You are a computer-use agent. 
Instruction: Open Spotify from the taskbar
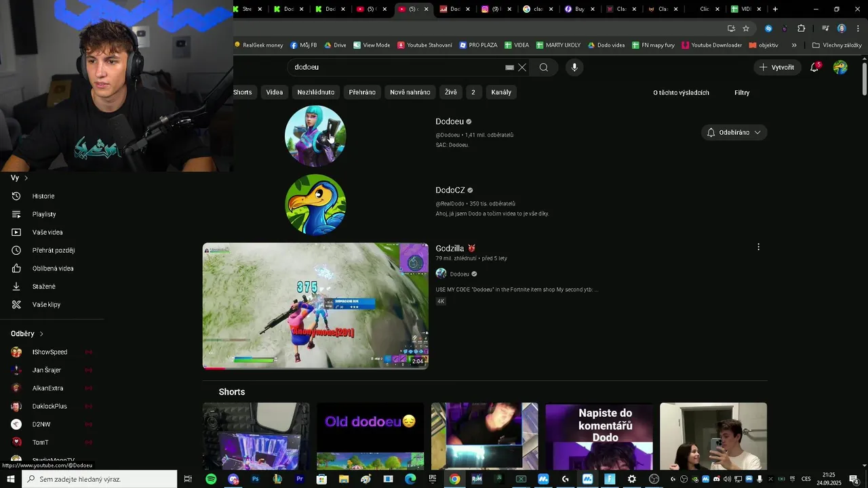coord(211,479)
